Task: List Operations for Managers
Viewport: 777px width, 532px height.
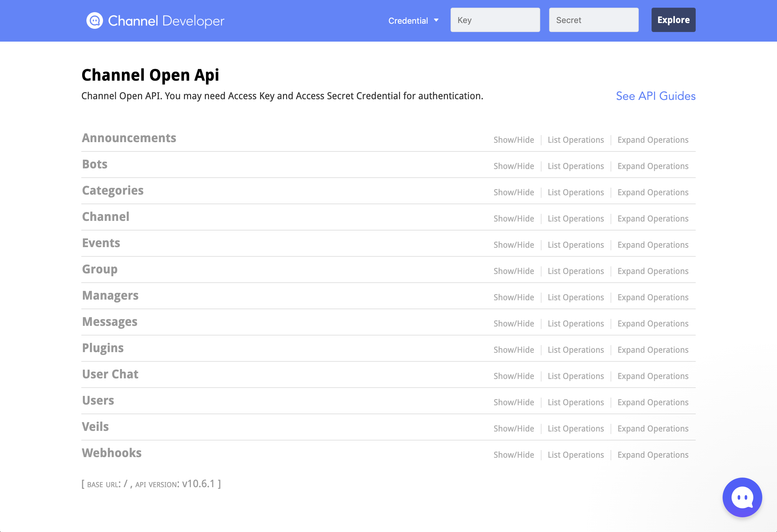Action: 575,297
